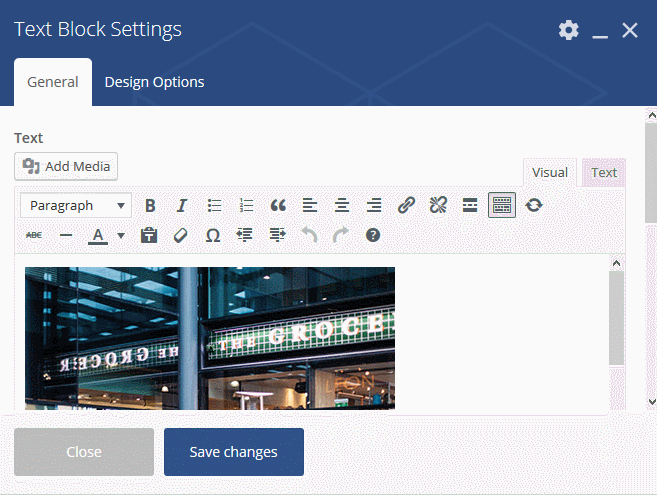The height and width of the screenshot is (495, 657).
Task: Undo the last action
Action: [309, 235]
